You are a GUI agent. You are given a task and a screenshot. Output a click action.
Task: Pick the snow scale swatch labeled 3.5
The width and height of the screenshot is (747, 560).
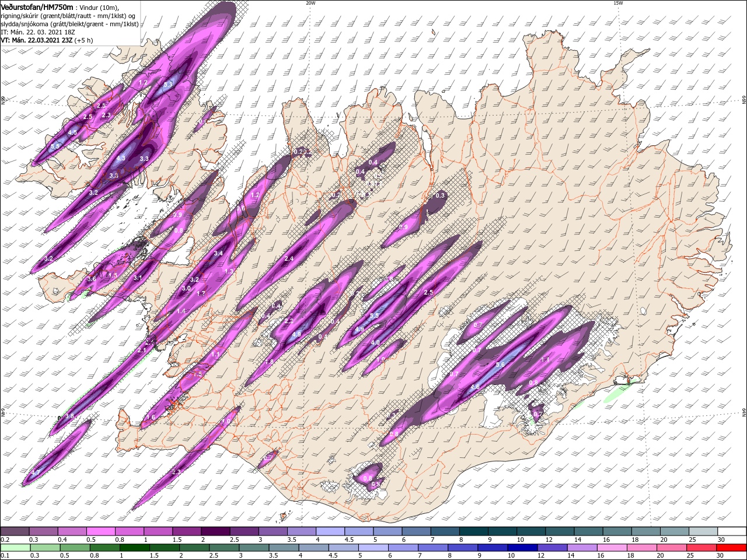coord(301,531)
